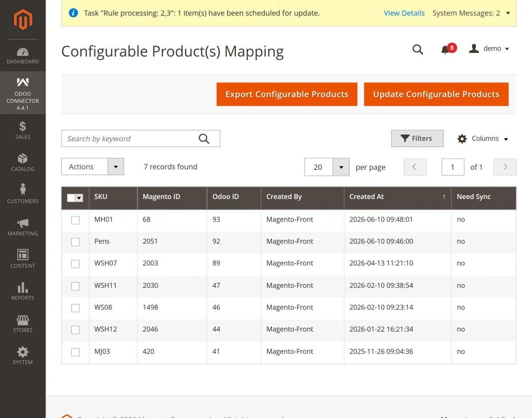
Task: Open View Details link
Action: pyautogui.click(x=404, y=13)
